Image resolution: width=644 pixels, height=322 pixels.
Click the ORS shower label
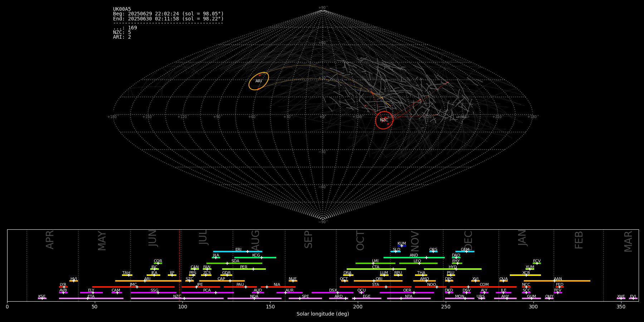click(433, 250)
